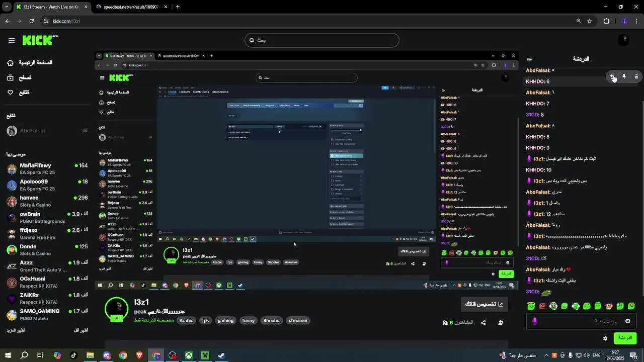Open recommended channel SAMO_GAMING
This screenshot has height=362, width=644.
click(x=47, y=315)
